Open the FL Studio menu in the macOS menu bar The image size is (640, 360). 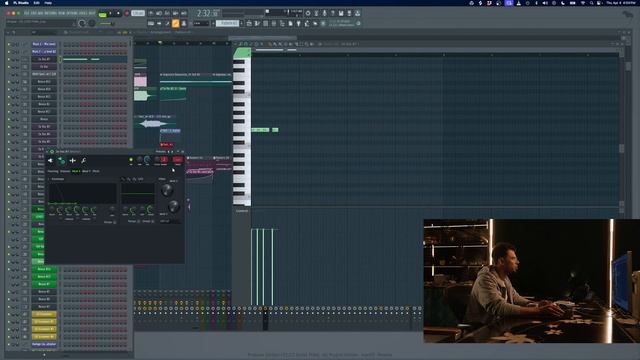coord(21,3)
